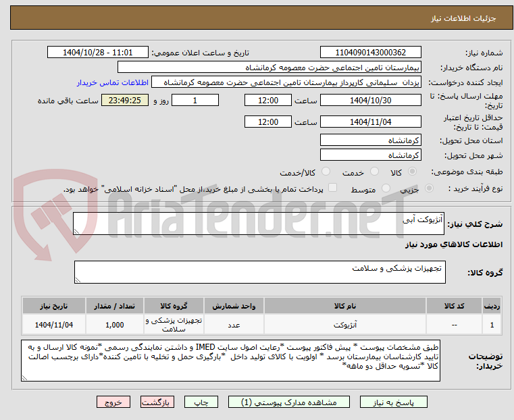Click the تجهیزات پزشکی و سلامت table cell
Screen dimensions: 514x420
[174, 325]
